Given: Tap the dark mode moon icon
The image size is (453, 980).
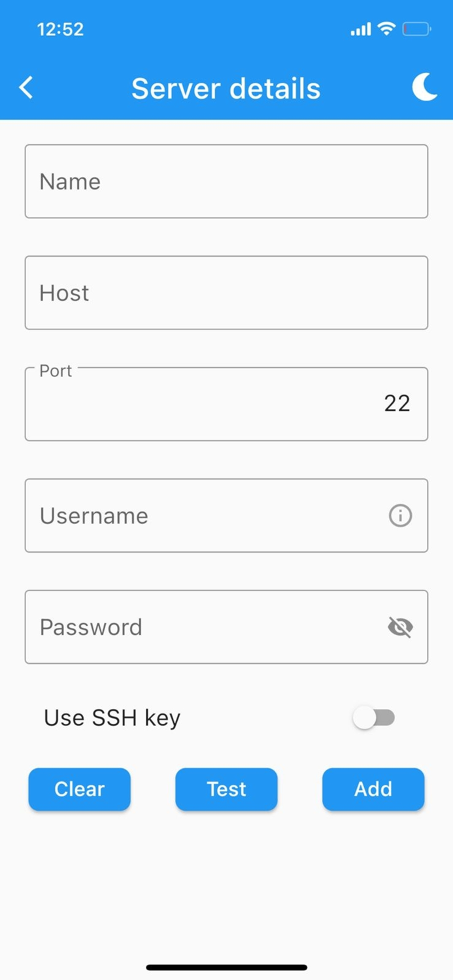Looking at the screenshot, I should pyautogui.click(x=425, y=88).
